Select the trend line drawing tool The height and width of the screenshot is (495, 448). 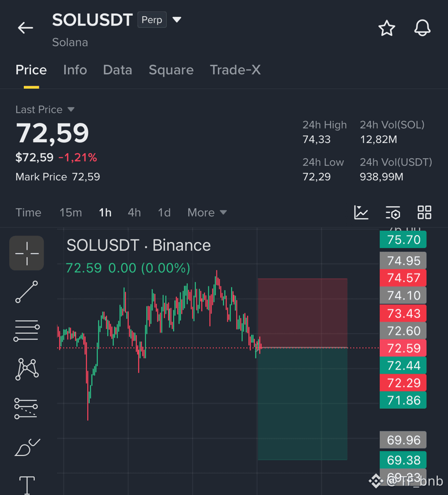(x=27, y=292)
